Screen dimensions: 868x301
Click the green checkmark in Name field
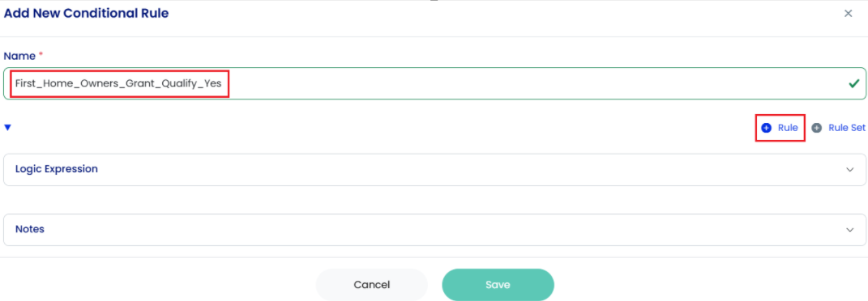coord(853,83)
